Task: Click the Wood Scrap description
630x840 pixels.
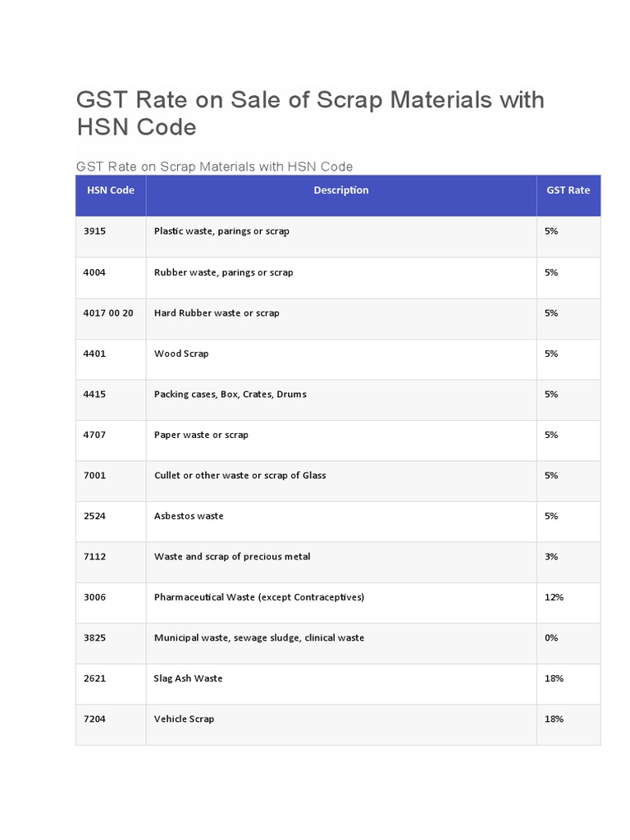Action: coord(181,354)
